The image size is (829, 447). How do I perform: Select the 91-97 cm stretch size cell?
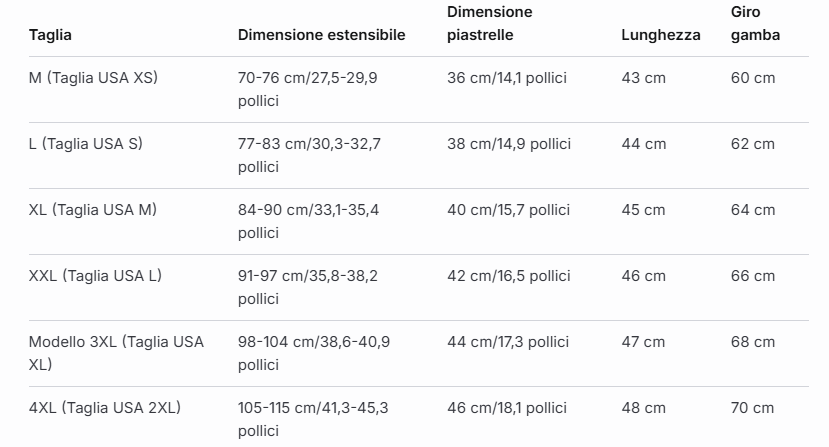coord(308,287)
